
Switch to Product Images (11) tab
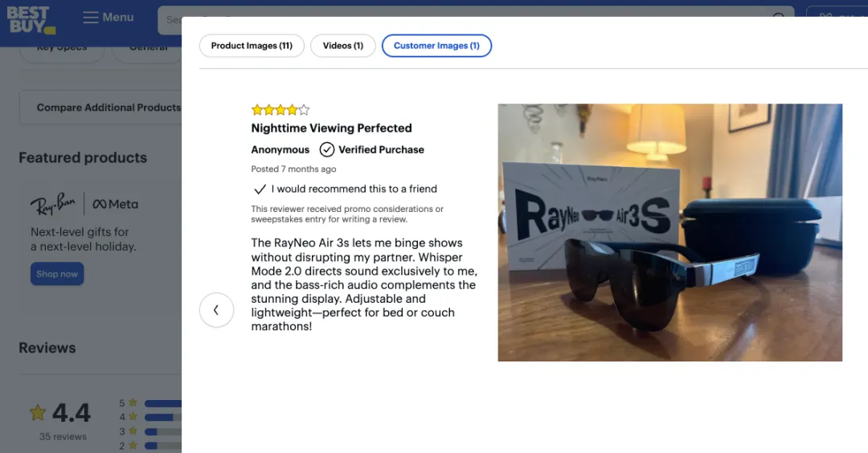click(x=252, y=46)
